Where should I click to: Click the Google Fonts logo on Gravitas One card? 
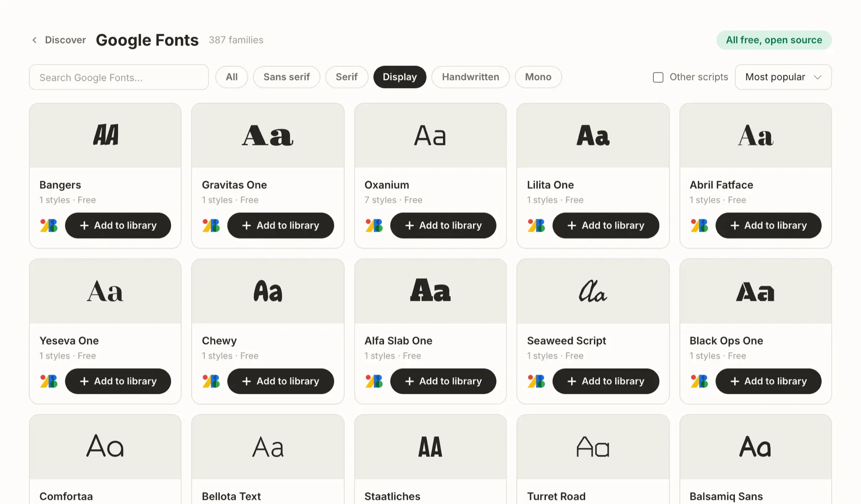211,226
